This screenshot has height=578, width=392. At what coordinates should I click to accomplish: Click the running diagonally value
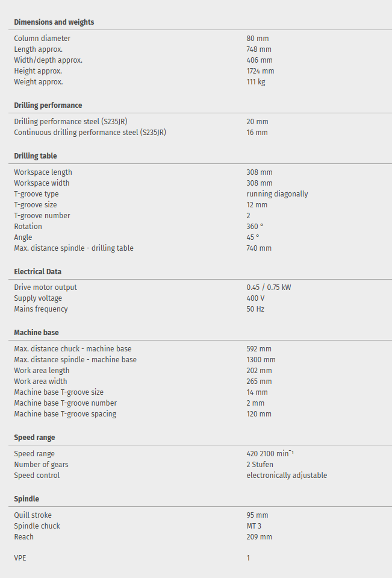pyautogui.click(x=277, y=194)
